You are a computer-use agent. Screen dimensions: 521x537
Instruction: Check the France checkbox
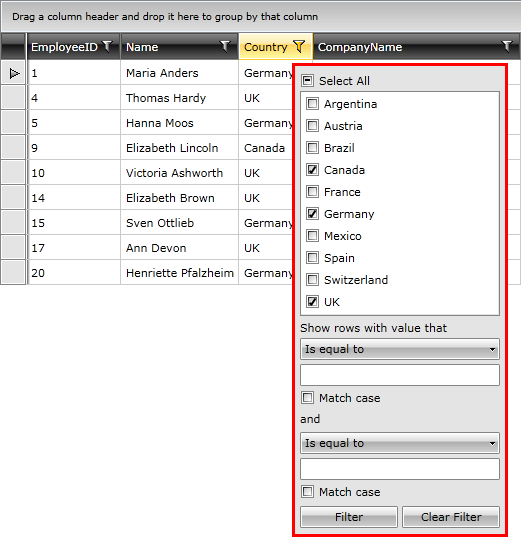point(312,192)
